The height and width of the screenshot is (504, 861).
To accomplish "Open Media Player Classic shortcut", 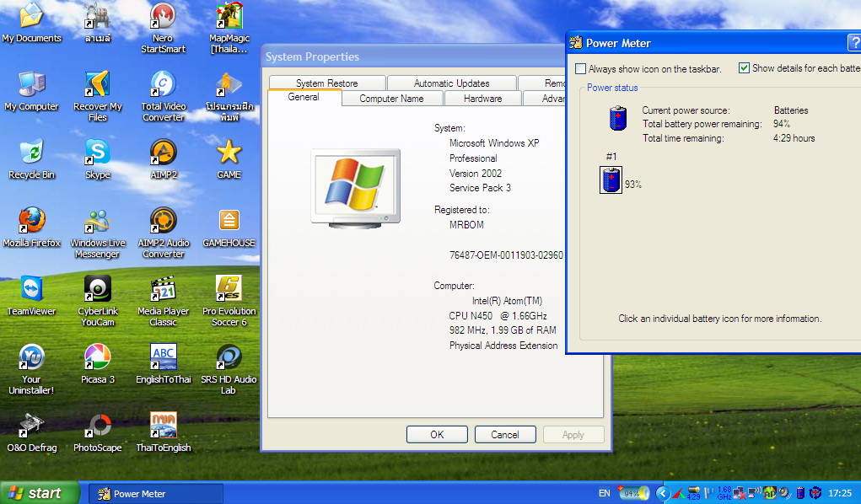I will point(163,290).
